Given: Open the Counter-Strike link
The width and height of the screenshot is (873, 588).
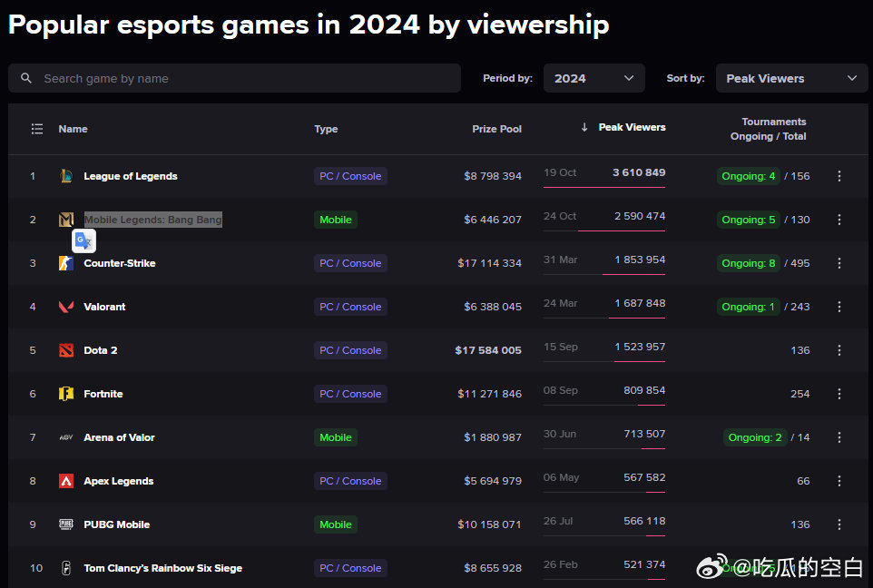Looking at the screenshot, I should (120, 263).
